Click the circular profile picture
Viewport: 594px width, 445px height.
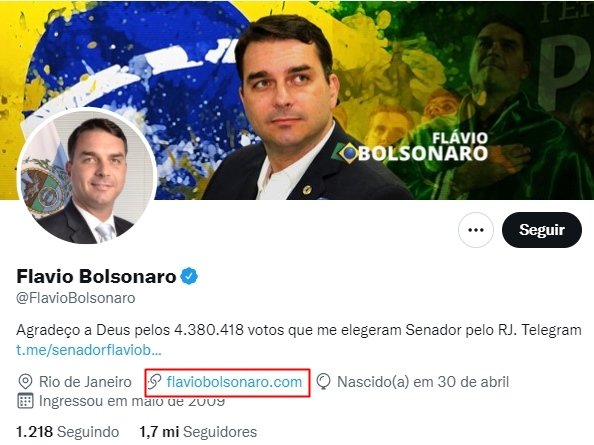click(x=87, y=177)
